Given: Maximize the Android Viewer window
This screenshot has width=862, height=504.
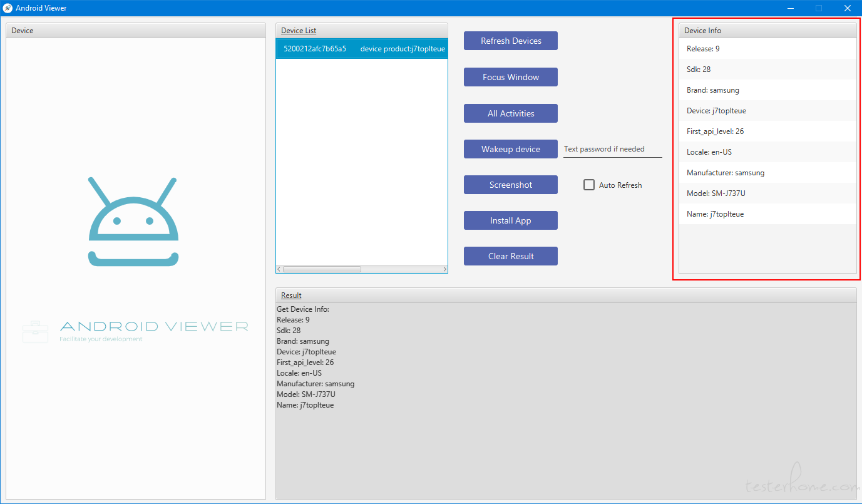Looking at the screenshot, I should coord(819,8).
